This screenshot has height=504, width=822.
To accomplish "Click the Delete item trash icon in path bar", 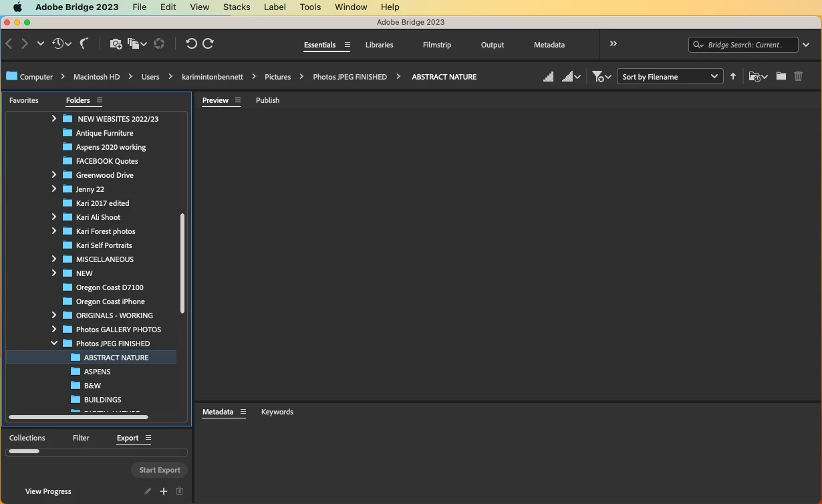I will 798,76.
